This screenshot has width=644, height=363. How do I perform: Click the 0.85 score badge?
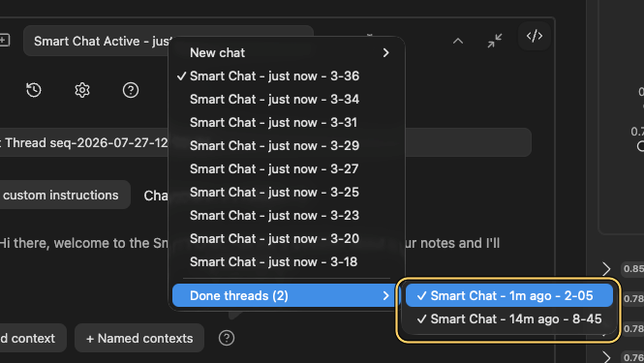(x=633, y=268)
